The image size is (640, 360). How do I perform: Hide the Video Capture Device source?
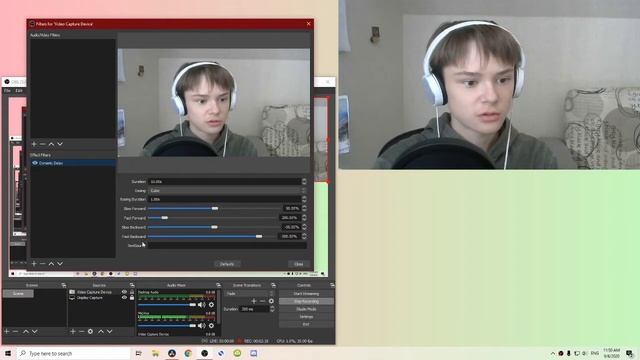tap(124, 292)
